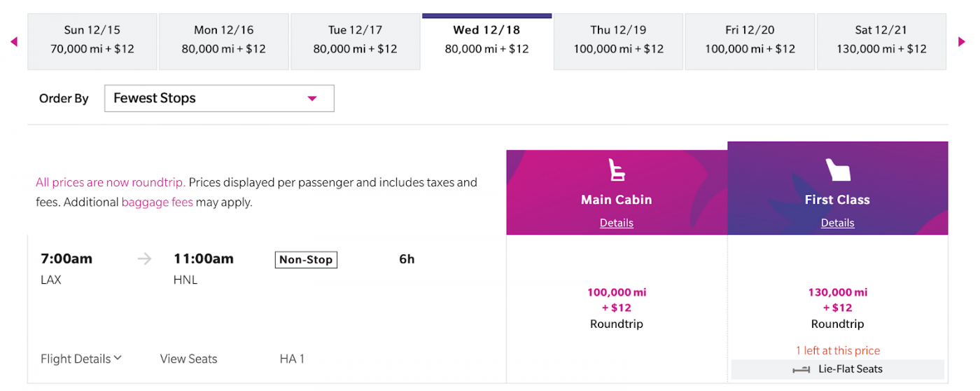Select the Mon 12/16 date tab
980x391 pixels.
(x=224, y=40)
